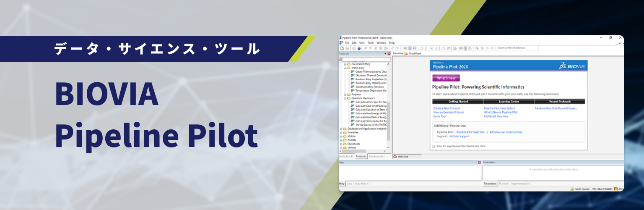Open Create a New Protocol link
This screenshot has width=644, height=210.
point(447,108)
